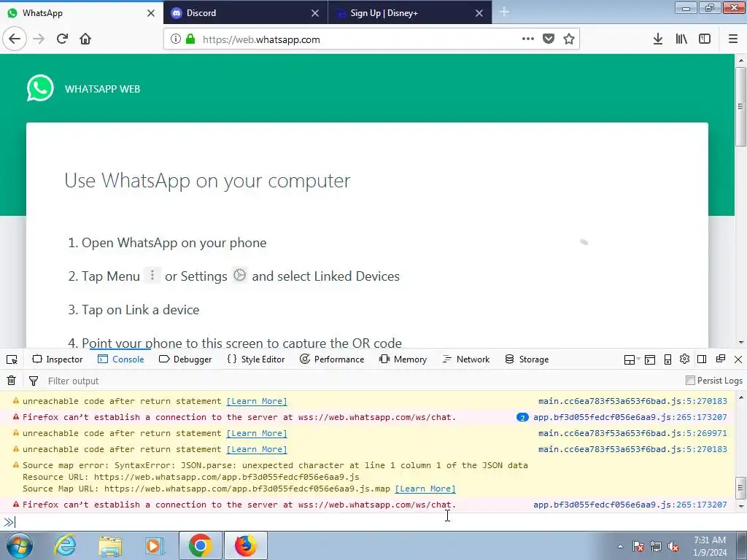This screenshot has width=747, height=560.
Task: Open first app.bf3d055fedcf056e6aa9.js:265:173207 link beside badge
Action: click(630, 417)
